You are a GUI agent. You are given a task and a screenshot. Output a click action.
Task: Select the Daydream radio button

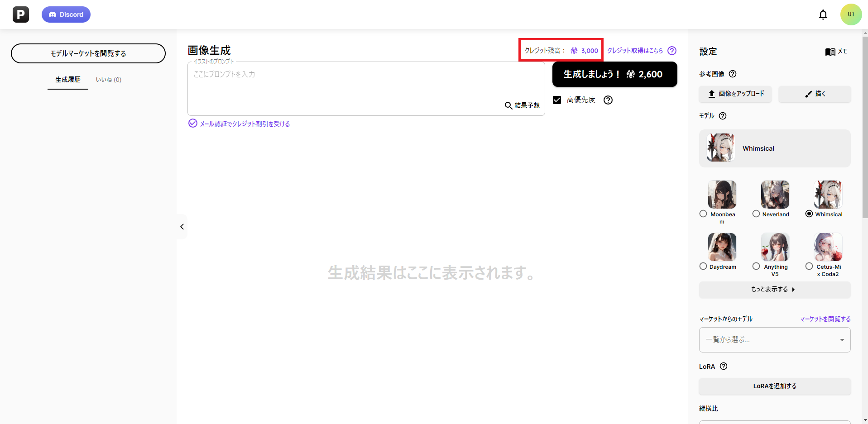pyautogui.click(x=703, y=266)
